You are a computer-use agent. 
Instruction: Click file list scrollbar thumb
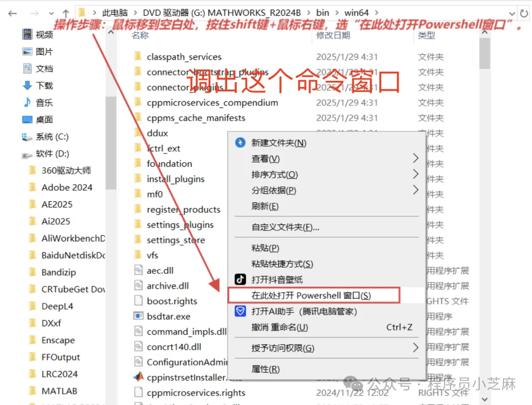tap(485, 54)
